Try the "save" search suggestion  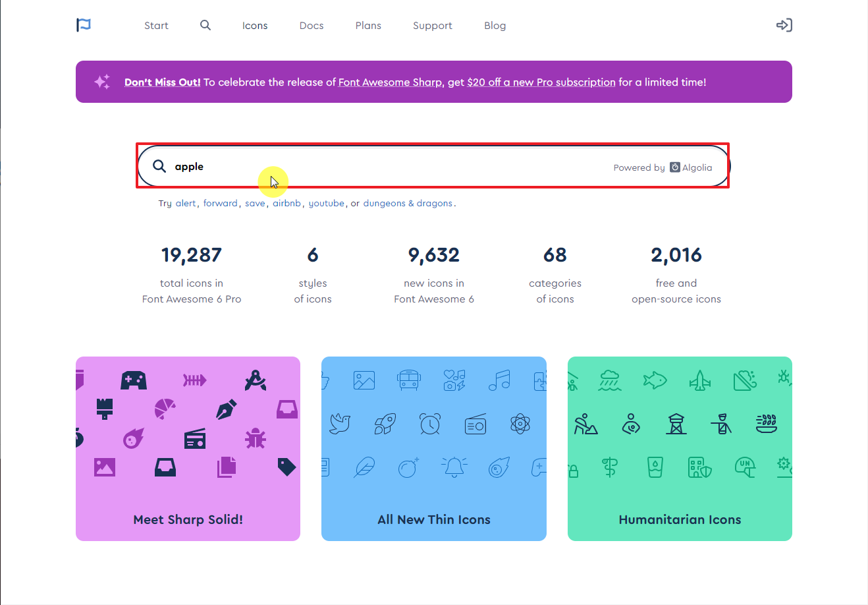coord(255,203)
